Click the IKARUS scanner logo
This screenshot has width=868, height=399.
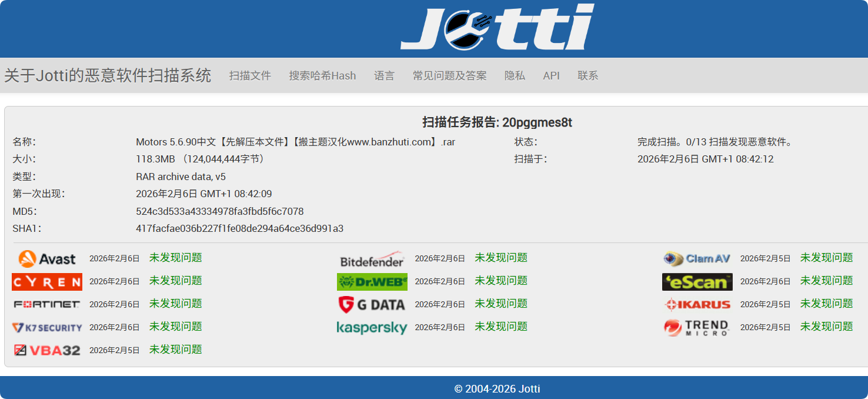click(697, 304)
